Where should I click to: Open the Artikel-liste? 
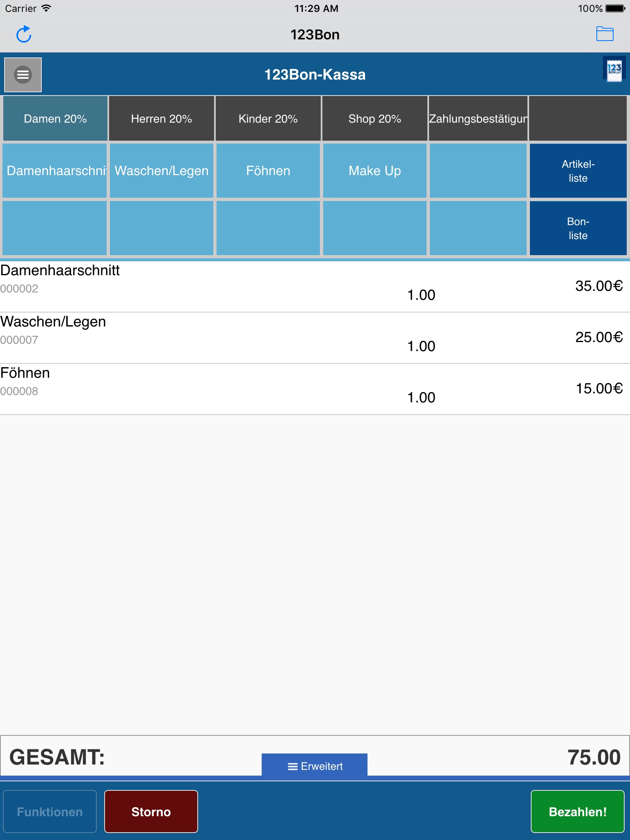point(578,171)
